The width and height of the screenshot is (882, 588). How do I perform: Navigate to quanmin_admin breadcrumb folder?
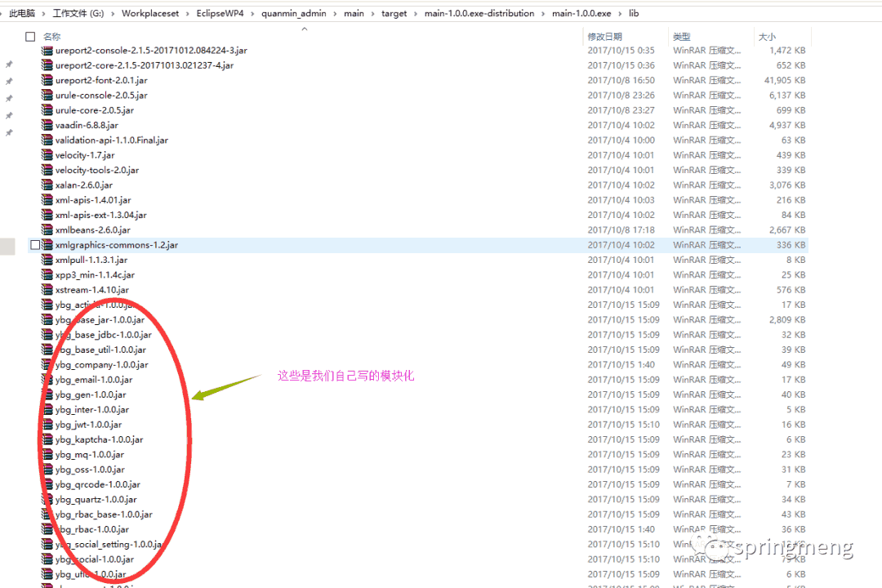coord(294,14)
